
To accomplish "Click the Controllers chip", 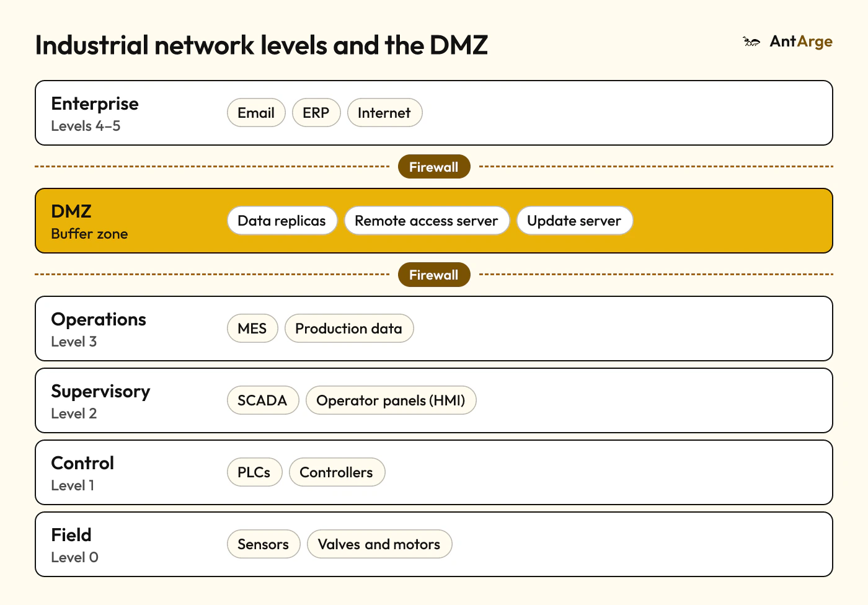I will point(337,472).
